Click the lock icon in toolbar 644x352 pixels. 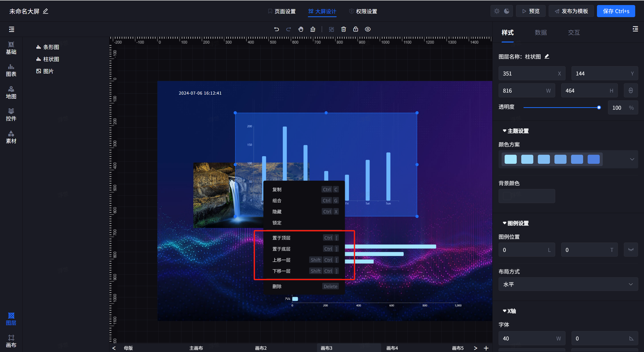tap(355, 29)
